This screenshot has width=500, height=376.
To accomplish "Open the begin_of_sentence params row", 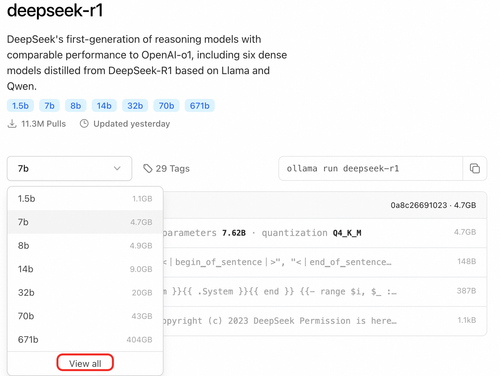I will (325, 262).
